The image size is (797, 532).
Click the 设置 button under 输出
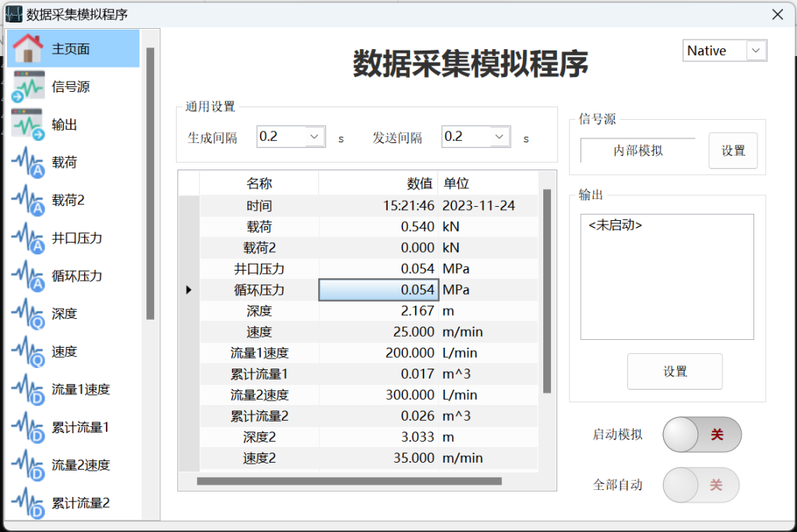point(675,372)
